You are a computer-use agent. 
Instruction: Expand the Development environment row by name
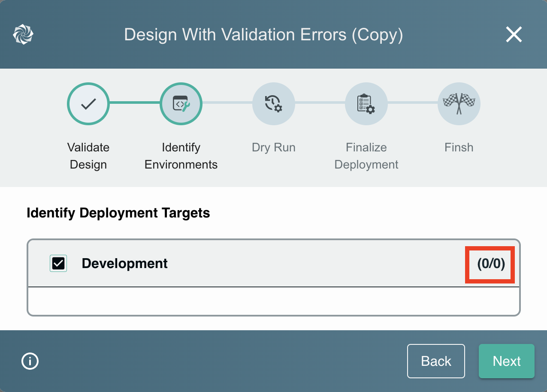124,263
